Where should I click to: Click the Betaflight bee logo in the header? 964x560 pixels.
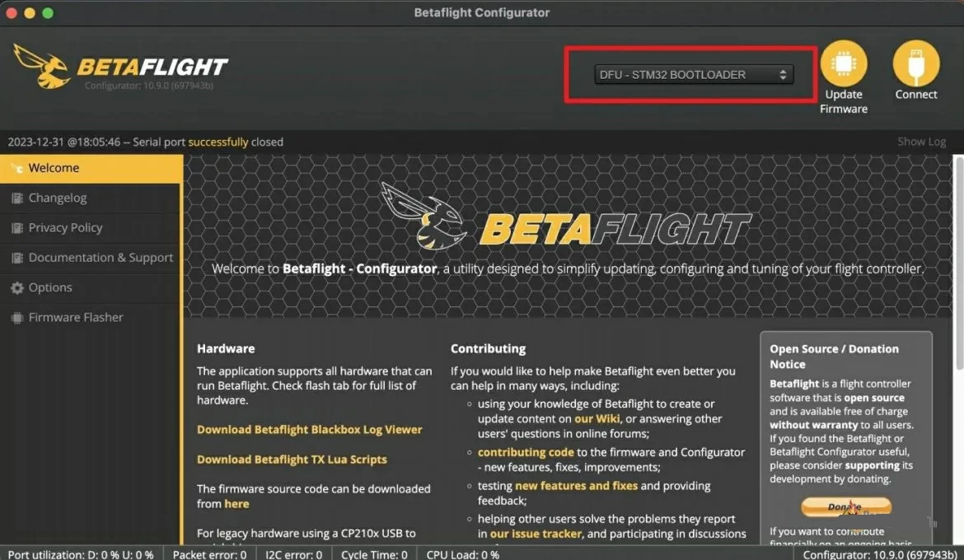(x=42, y=67)
